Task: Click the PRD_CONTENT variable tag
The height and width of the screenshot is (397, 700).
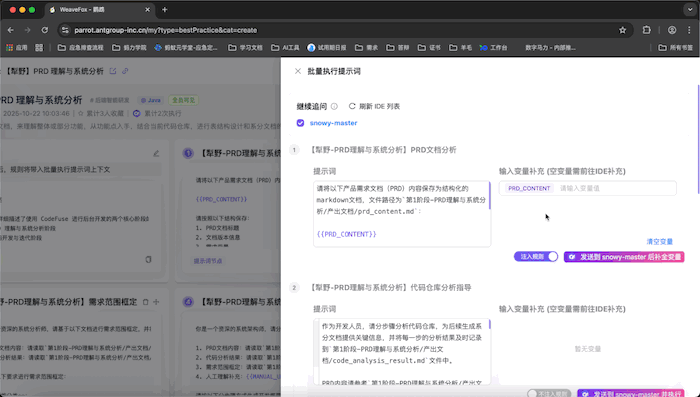Action: [x=529, y=188]
